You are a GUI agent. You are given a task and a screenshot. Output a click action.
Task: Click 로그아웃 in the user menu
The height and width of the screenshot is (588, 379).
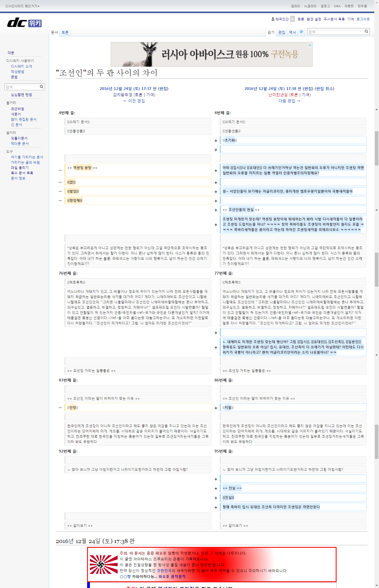(x=363, y=19)
